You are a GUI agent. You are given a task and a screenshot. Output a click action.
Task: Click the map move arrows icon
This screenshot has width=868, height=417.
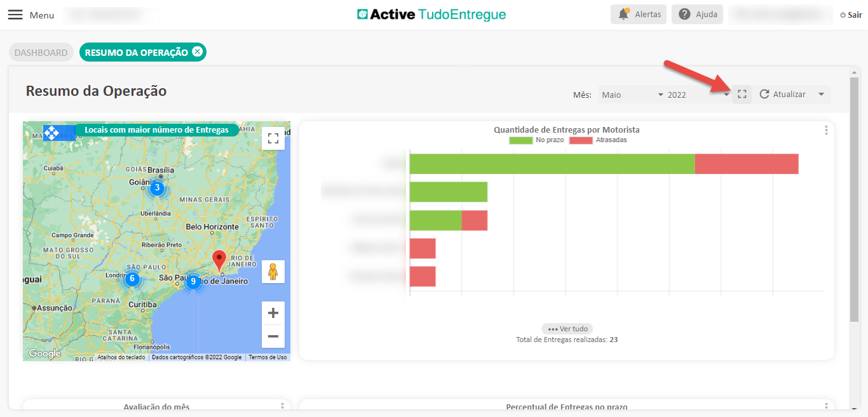tap(51, 133)
